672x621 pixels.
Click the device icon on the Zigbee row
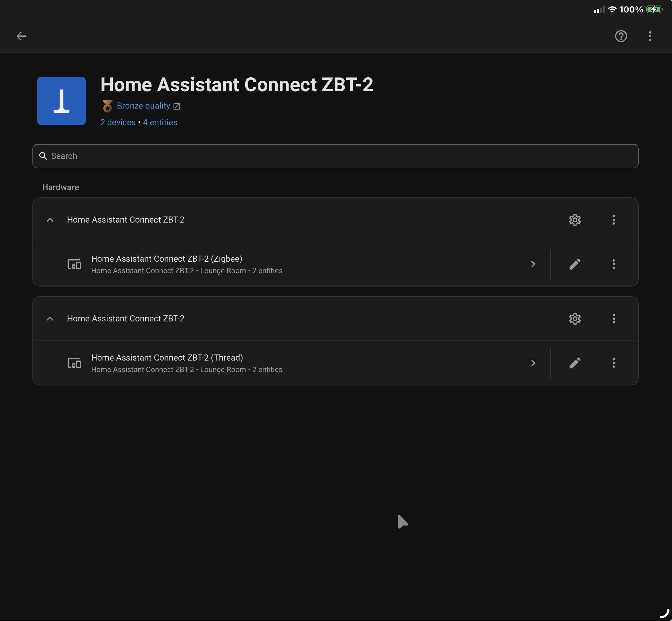74,264
